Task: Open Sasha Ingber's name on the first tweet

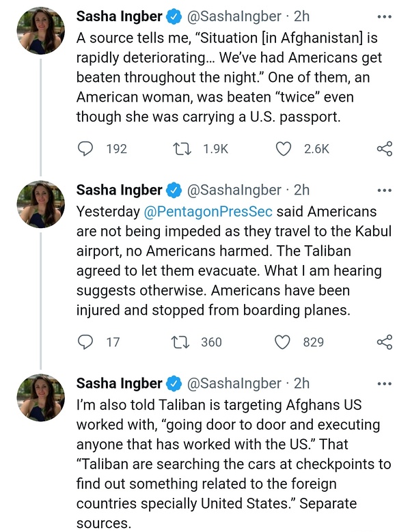Action: pyautogui.click(x=120, y=15)
